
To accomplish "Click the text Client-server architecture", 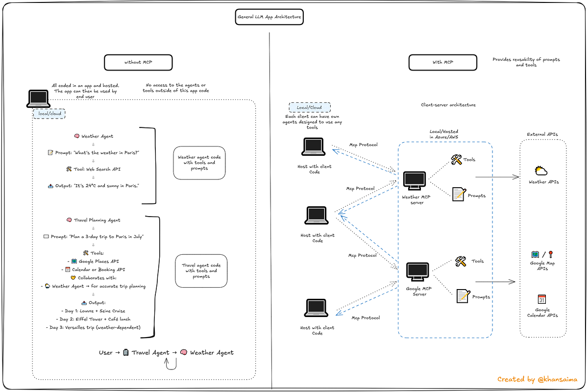I will coord(448,105).
